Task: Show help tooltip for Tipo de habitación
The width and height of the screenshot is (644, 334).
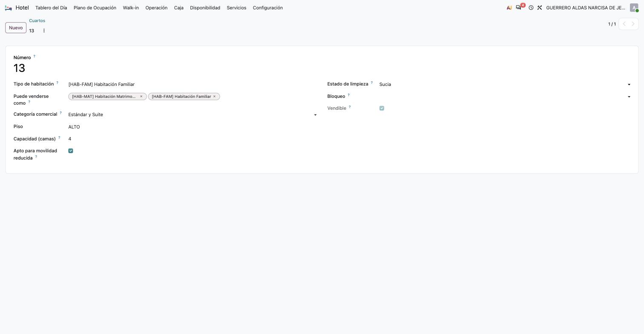Action: click(57, 83)
